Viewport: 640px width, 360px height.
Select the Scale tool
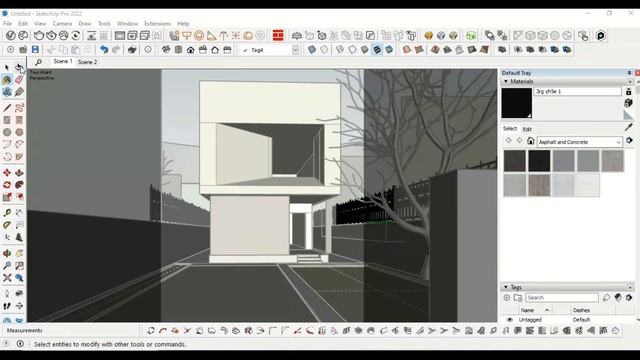coord(7,197)
